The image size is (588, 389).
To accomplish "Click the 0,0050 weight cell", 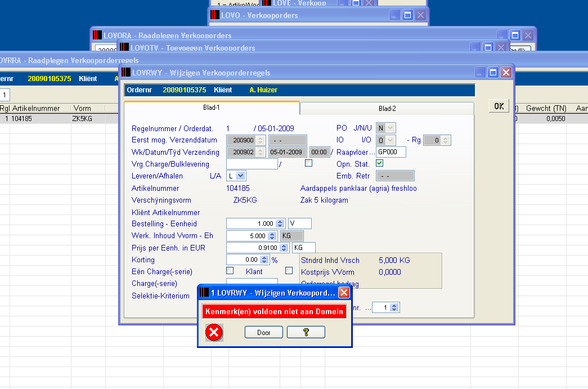I will (x=555, y=119).
